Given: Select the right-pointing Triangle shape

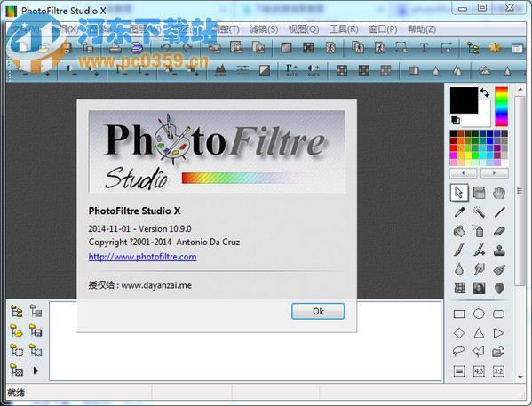Looking at the screenshot, I should [x=498, y=333].
